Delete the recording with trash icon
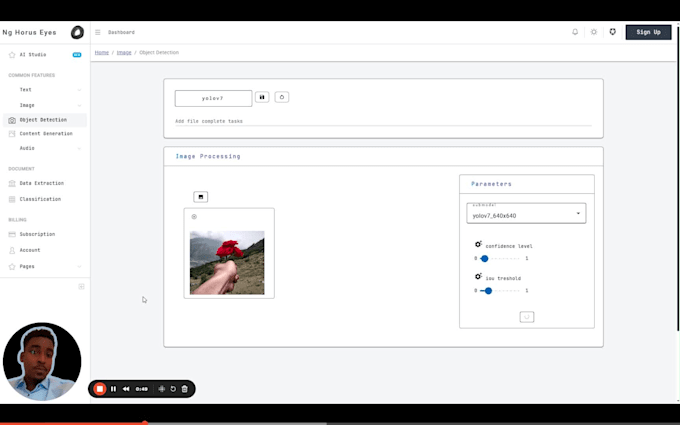This screenshot has width=680, height=425. pos(184,389)
